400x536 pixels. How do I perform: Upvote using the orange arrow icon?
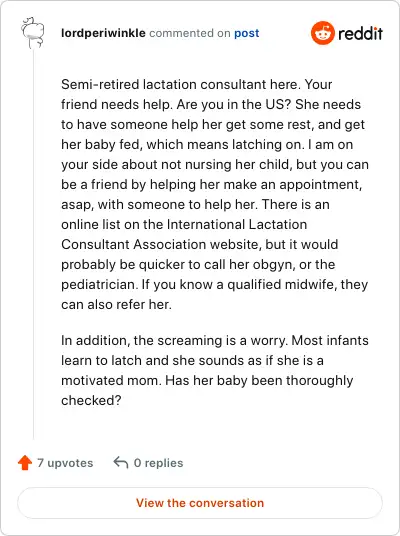[25, 463]
